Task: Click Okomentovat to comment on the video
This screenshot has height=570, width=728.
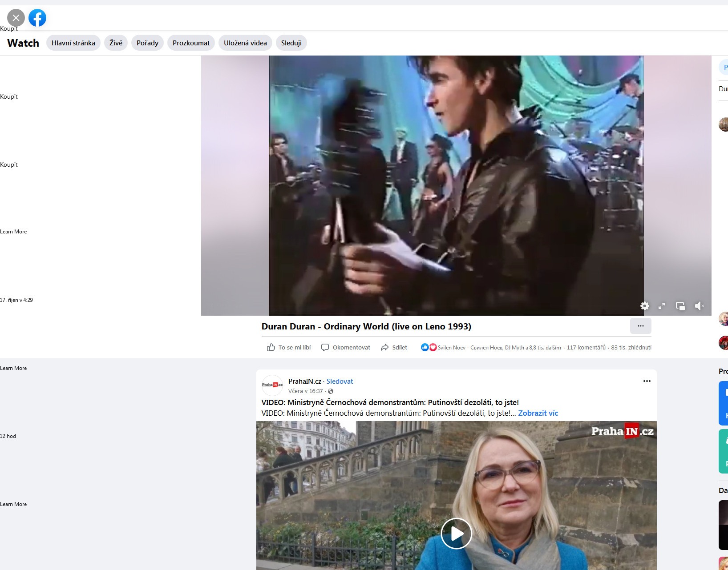Action: (x=346, y=347)
